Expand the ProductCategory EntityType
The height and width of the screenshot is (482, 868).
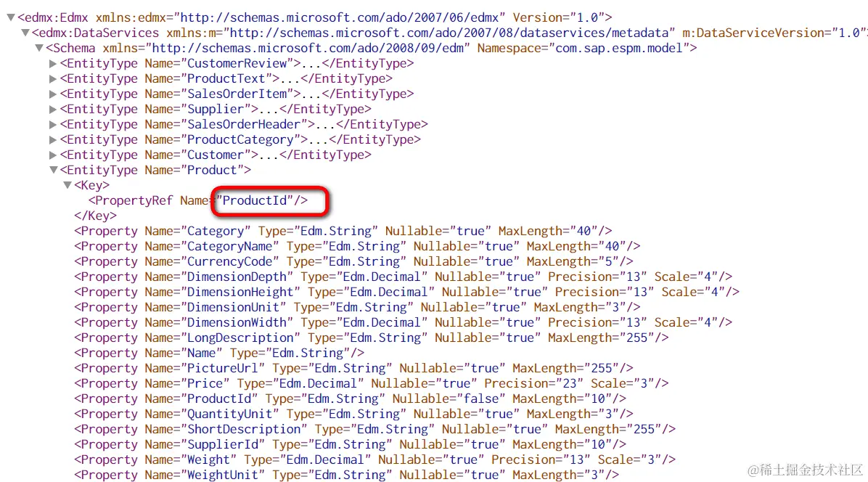pos(53,139)
